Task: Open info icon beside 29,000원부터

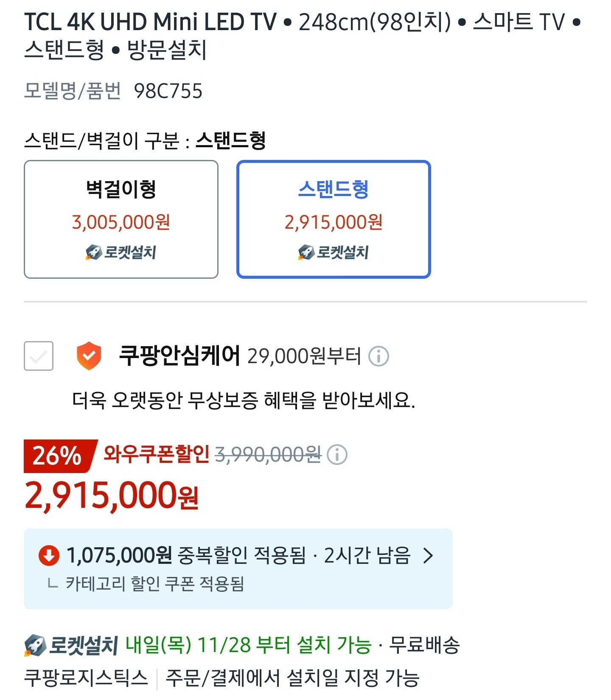Action: [x=378, y=356]
